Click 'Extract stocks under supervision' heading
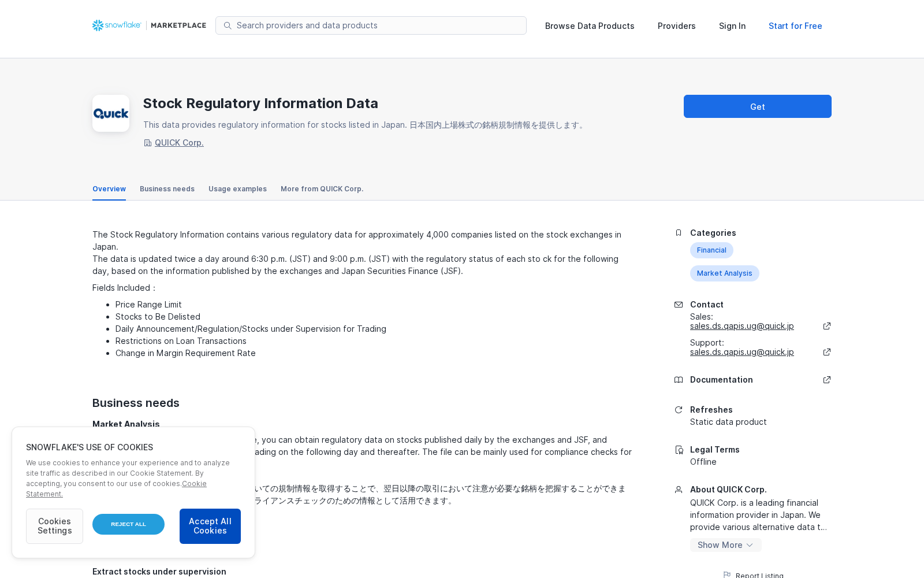The height and width of the screenshot is (578, 924). point(159,572)
